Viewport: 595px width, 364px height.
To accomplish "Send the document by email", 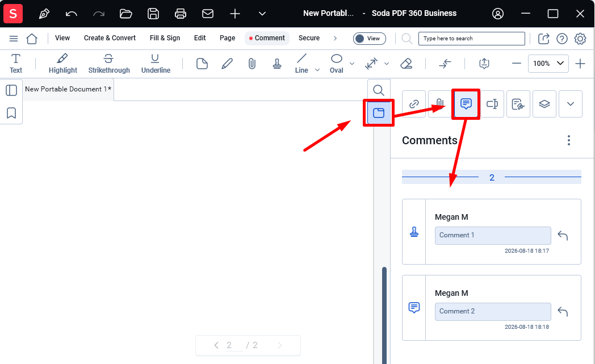I will pos(208,14).
